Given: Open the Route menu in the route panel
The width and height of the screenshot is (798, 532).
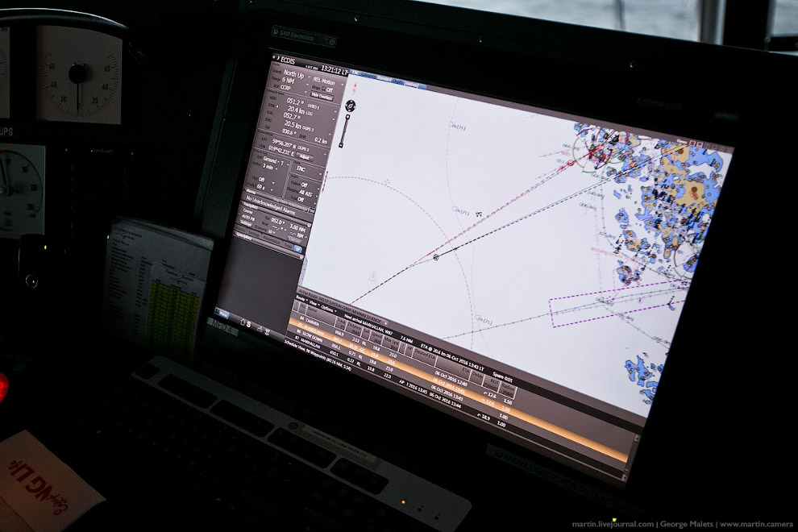Looking at the screenshot, I should (301, 299).
